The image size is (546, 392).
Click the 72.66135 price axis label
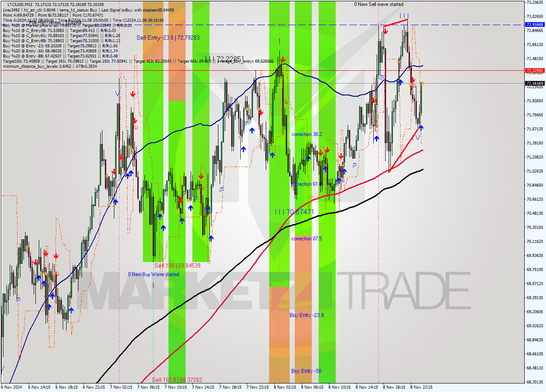click(534, 44)
